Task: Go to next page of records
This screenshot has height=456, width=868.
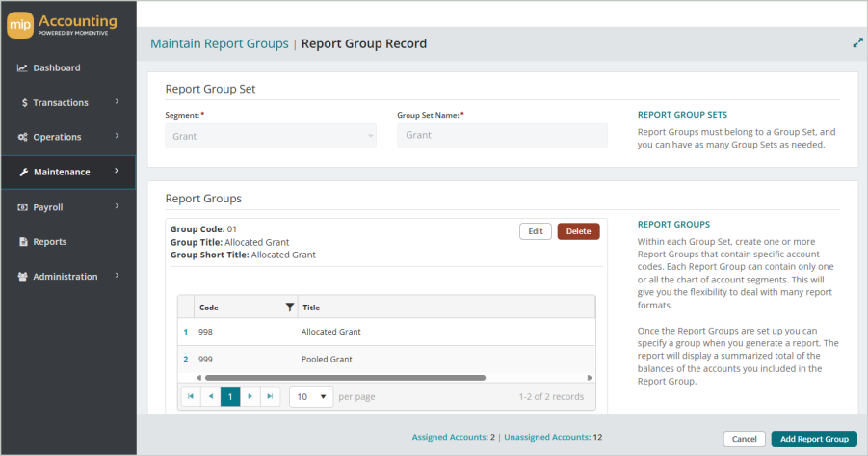Action: [250, 396]
